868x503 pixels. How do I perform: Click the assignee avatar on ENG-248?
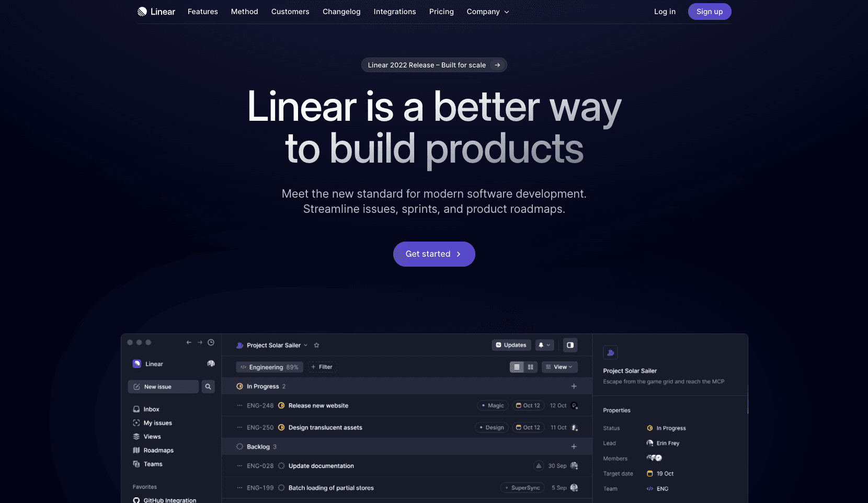574,406
